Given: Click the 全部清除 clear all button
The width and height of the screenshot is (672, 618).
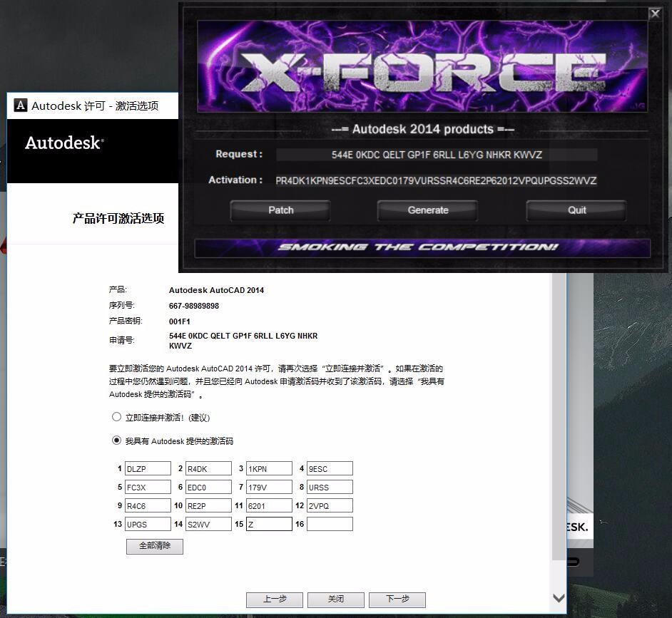Looking at the screenshot, I should (x=155, y=546).
